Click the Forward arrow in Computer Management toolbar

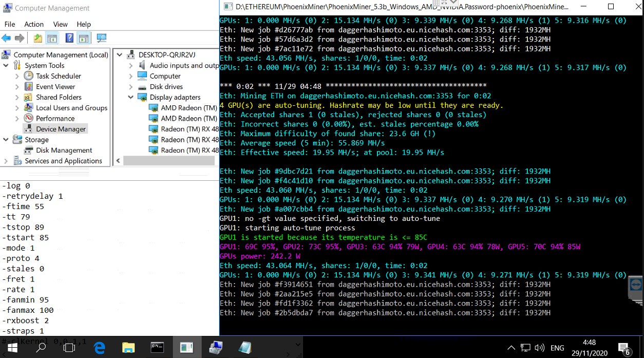point(20,39)
